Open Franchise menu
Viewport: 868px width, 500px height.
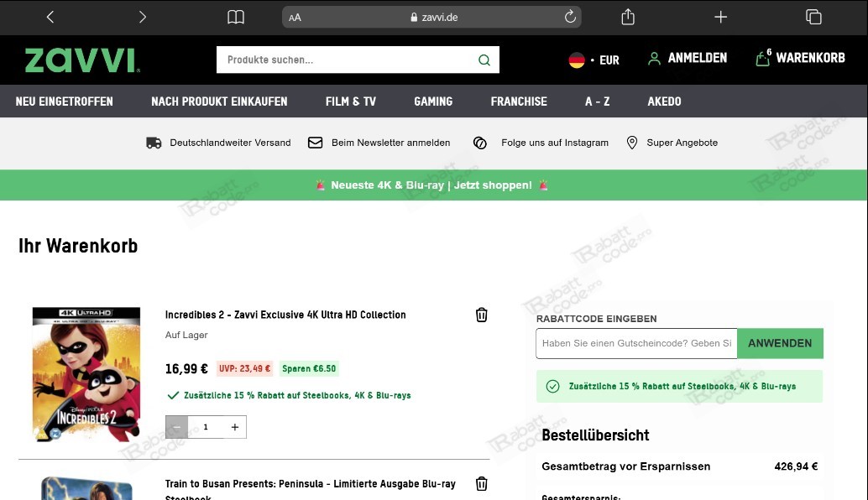coord(519,102)
